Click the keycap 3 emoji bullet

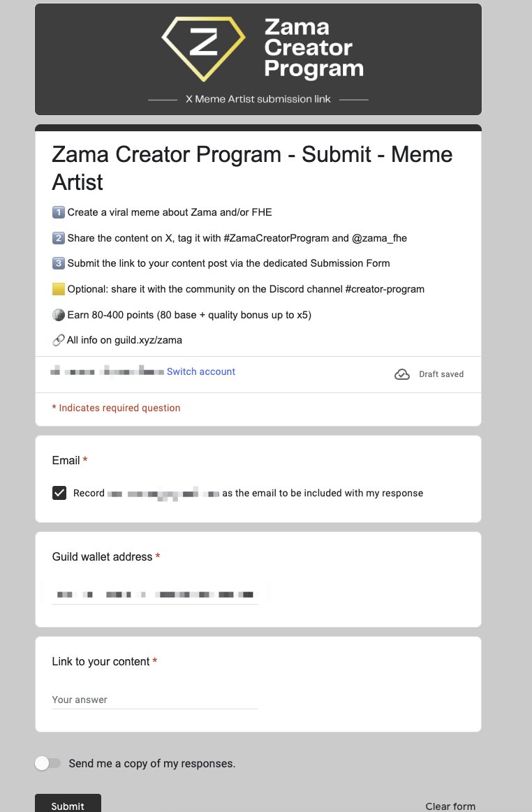coord(58,263)
